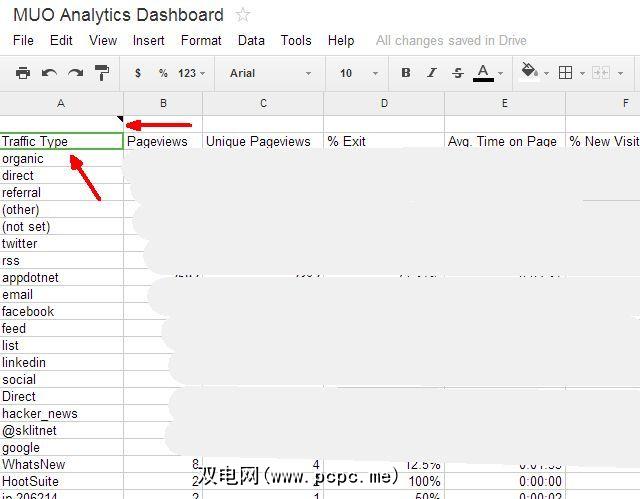The image size is (640, 499).
Task: Expand the text color dropdown arrow
Action: click(501, 74)
